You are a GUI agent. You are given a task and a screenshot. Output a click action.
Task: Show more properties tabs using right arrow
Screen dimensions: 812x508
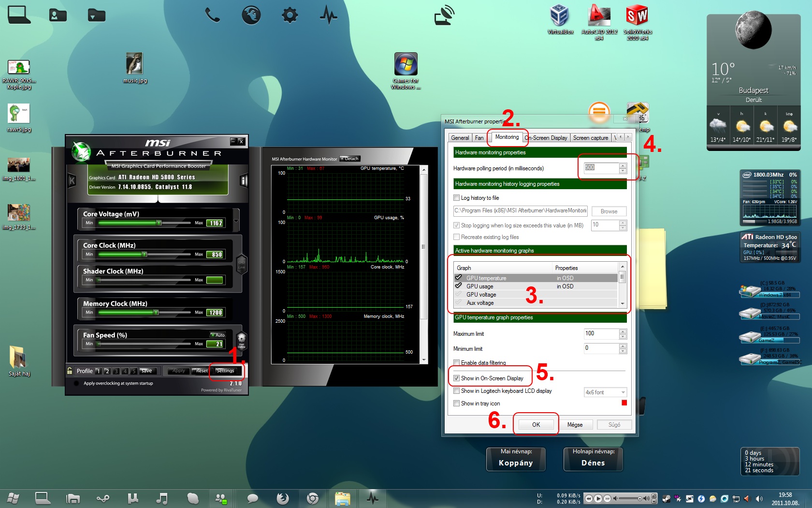coord(628,137)
